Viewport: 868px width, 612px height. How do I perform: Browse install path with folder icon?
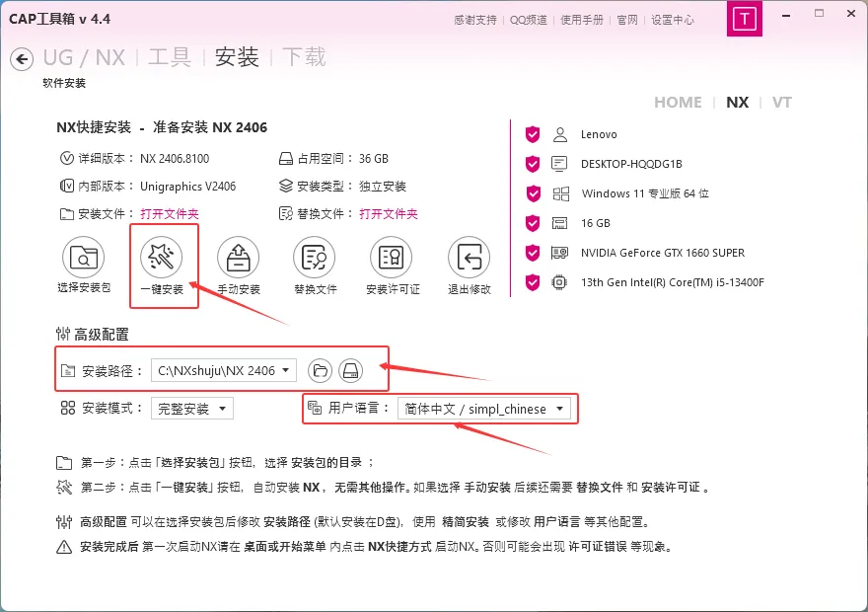(x=320, y=370)
